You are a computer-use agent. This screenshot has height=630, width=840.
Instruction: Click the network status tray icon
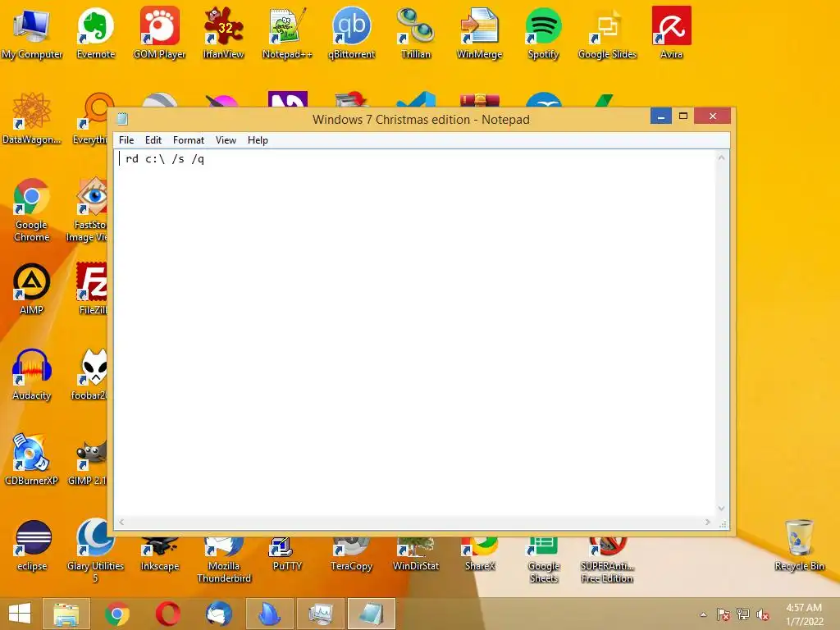click(743, 614)
